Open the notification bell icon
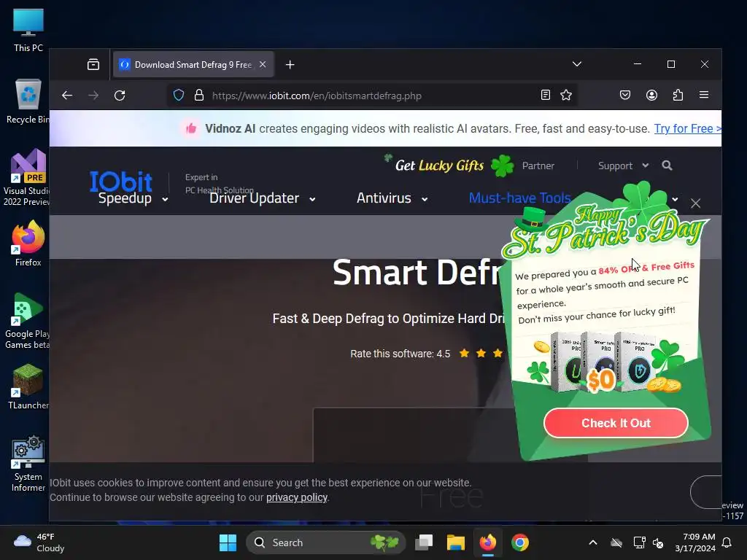 727,542
